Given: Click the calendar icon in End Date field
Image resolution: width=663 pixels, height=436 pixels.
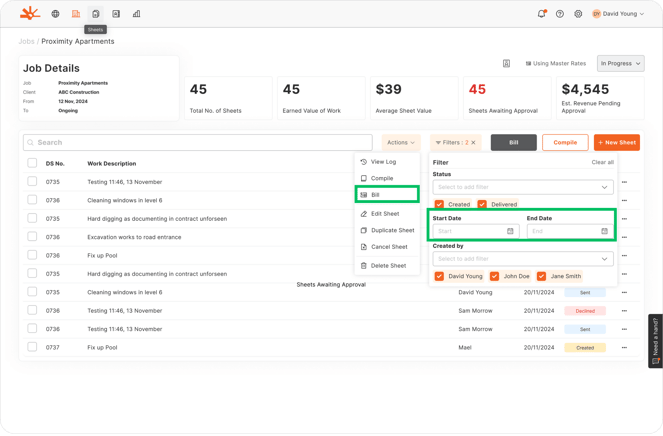Looking at the screenshot, I should click(x=604, y=231).
